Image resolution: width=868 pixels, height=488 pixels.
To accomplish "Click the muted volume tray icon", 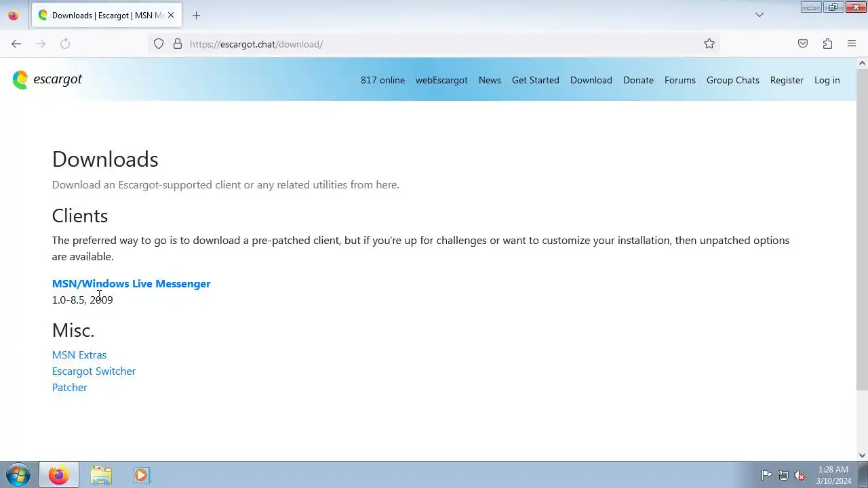I will point(800,475).
